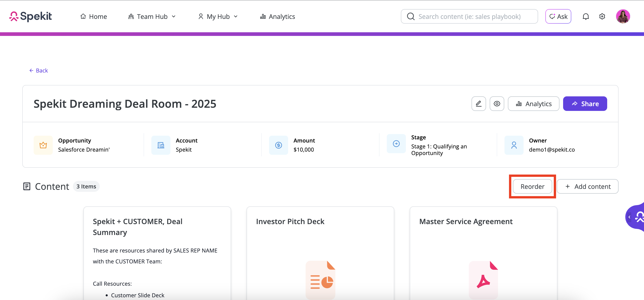Click the Reorder button
The height and width of the screenshot is (300, 644).
[532, 187]
